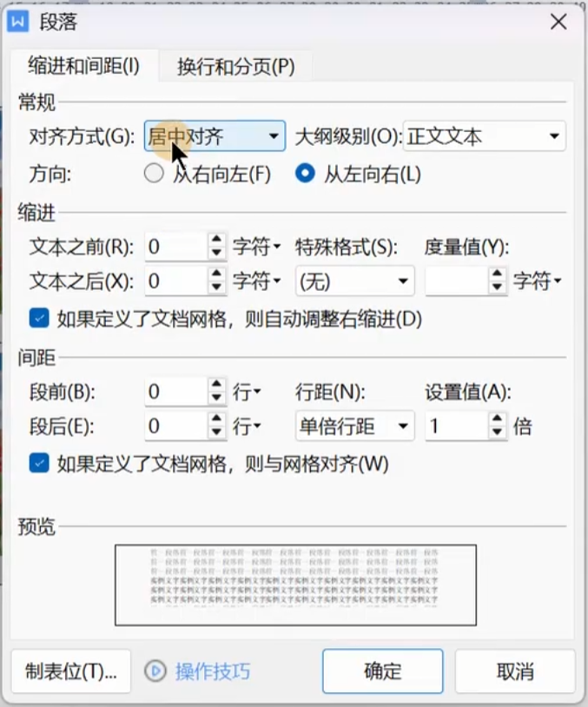The image size is (588, 707).
Task: Decrease 文本之后 indent value
Action: 217,287
